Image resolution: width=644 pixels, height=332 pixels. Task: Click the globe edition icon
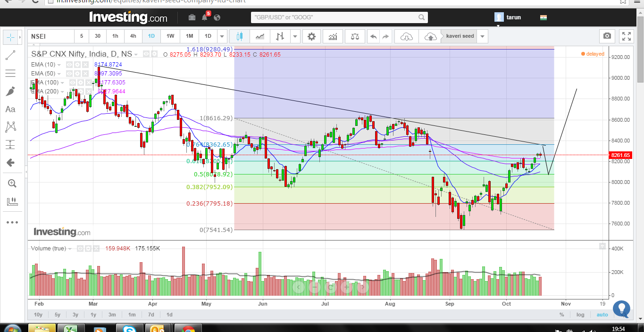pyautogui.click(x=217, y=17)
